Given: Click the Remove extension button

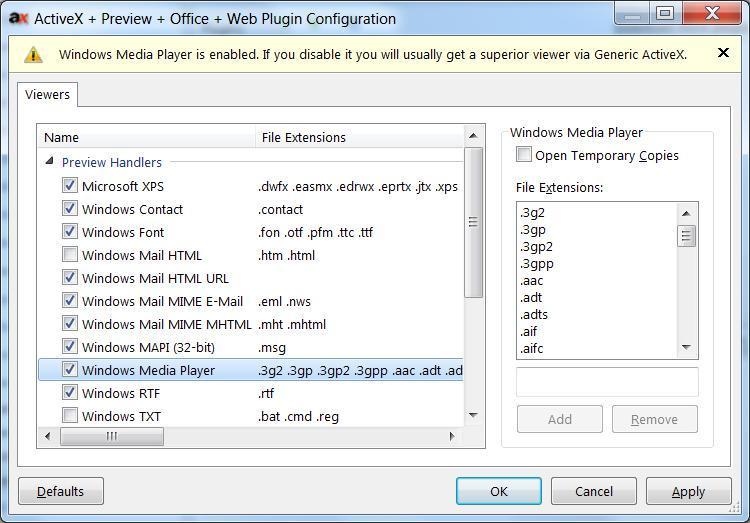Looking at the screenshot, I should (x=655, y=419).
